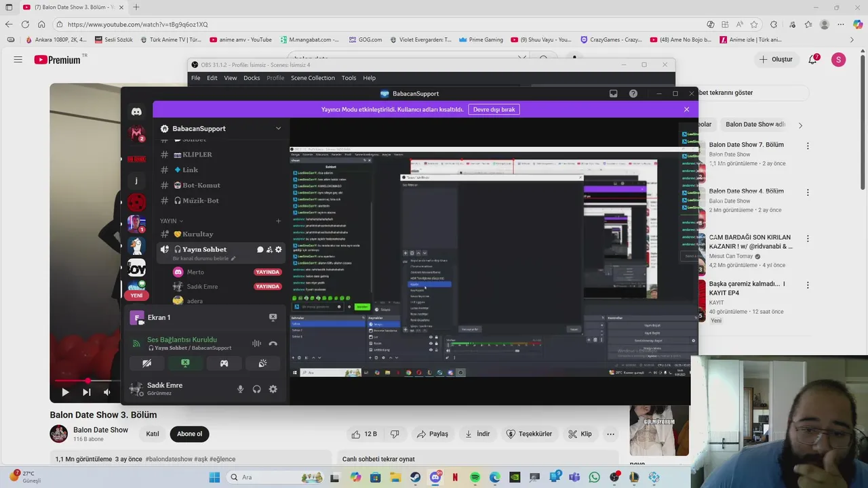Viewport: 868px width, 488px height.
Task: Open Discord help question mark icon
Action: (633, 94)
